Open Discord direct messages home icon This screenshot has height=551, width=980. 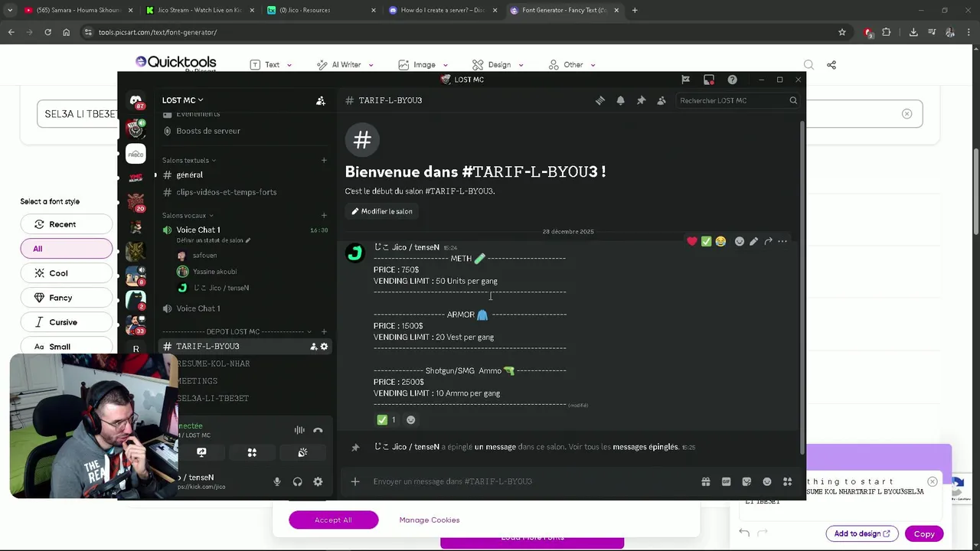pyautogui.click(x=136, y=100)
